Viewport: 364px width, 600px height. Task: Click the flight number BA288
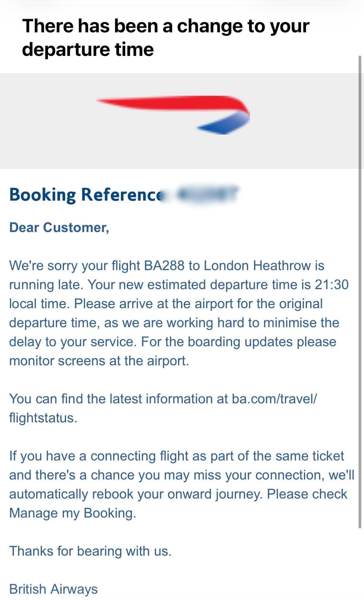164,266
